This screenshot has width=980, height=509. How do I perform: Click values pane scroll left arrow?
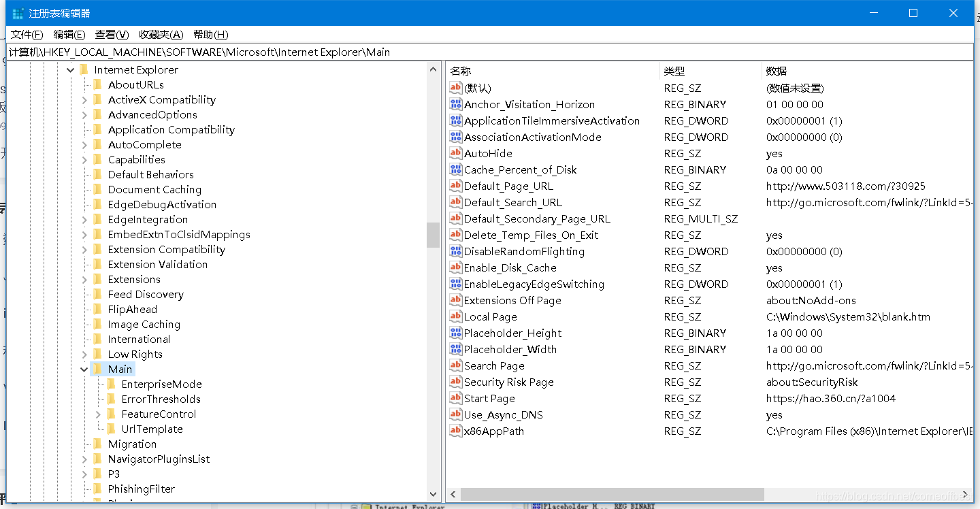coord(453,494)
